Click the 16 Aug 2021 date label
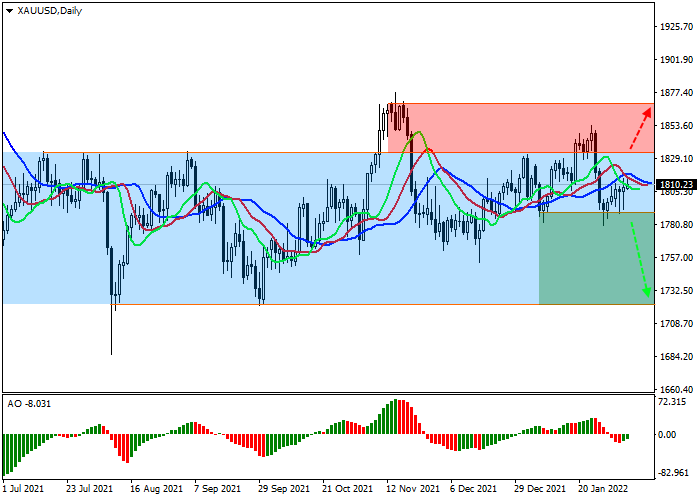 [156, 489]
